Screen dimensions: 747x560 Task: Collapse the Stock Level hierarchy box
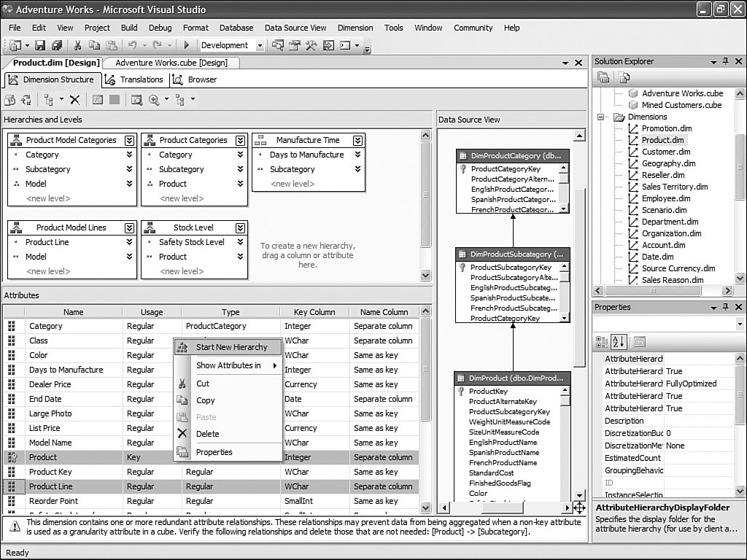[240, 227]
